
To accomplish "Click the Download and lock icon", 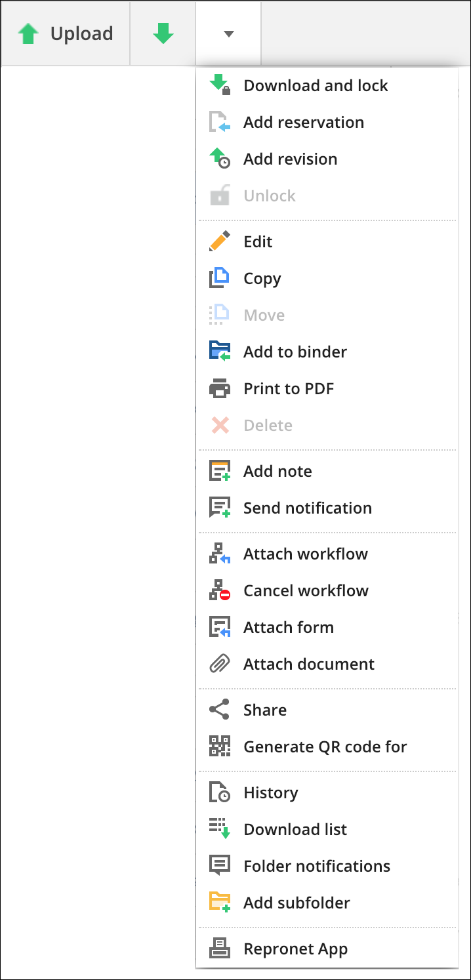I will (x=220, y=85).
